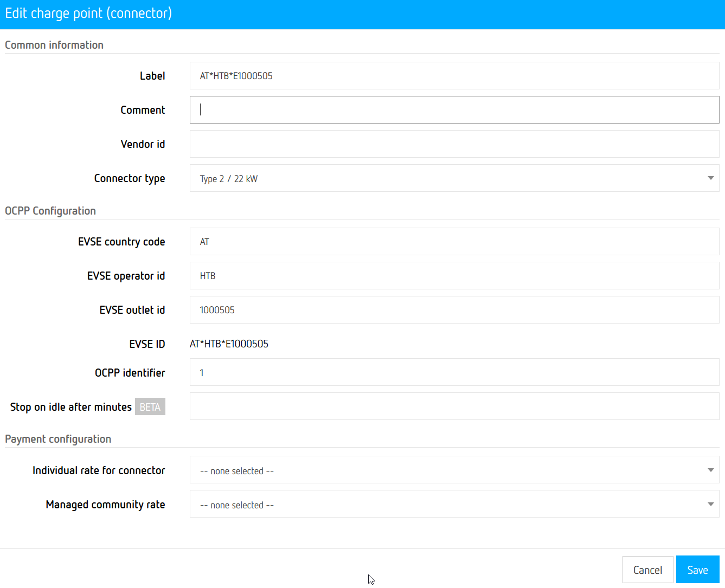This screenshot has width=725, height=588.
Task: Click the Label input field
Action: point(454,76)
